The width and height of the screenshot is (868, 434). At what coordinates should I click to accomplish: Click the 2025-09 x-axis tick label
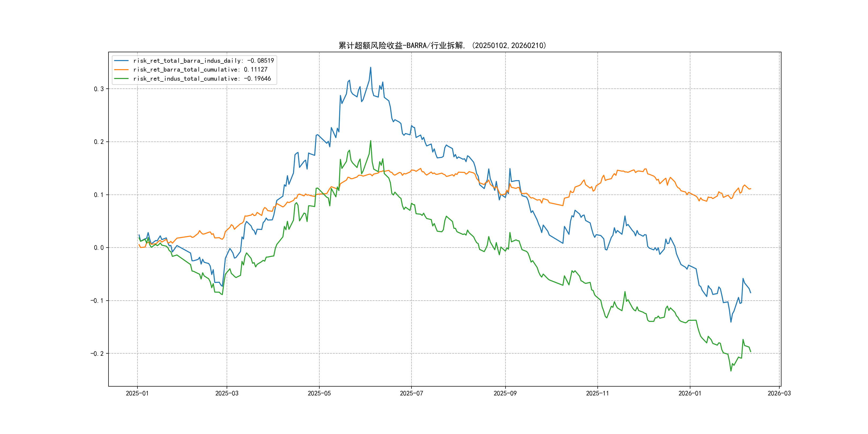[505, 393]
